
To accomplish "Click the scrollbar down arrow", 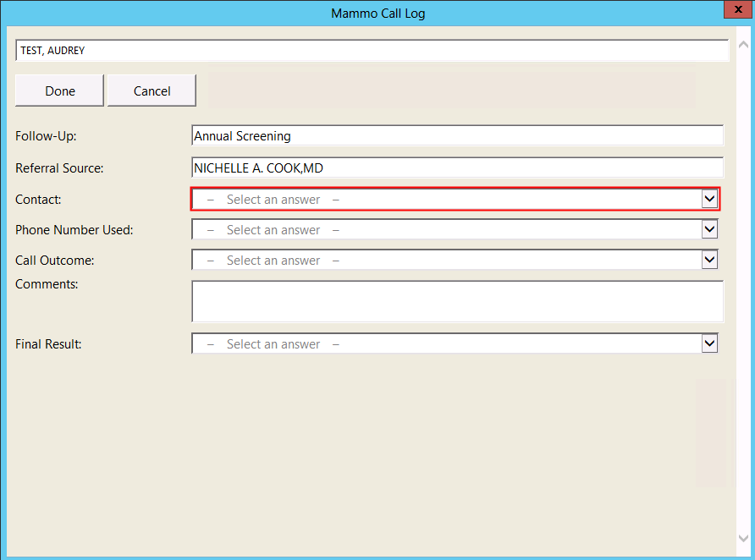I will click(742, 538).
